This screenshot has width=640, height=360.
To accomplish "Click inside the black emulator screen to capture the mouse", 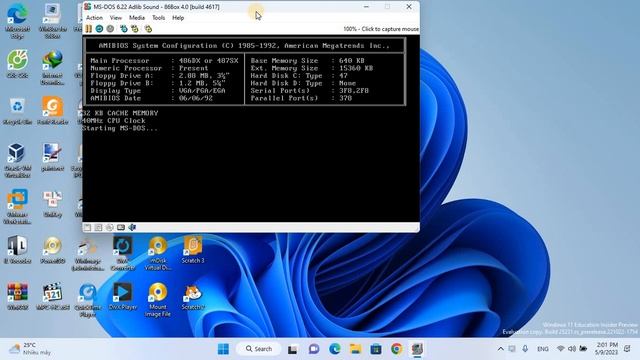I will (x=251, y=129).
